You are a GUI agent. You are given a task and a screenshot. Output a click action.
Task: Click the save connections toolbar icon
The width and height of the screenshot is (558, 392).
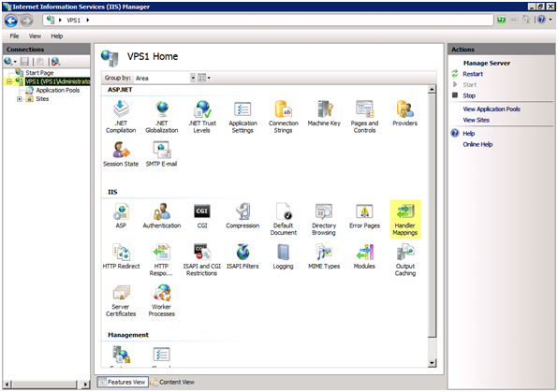click(x=24, y=62)
